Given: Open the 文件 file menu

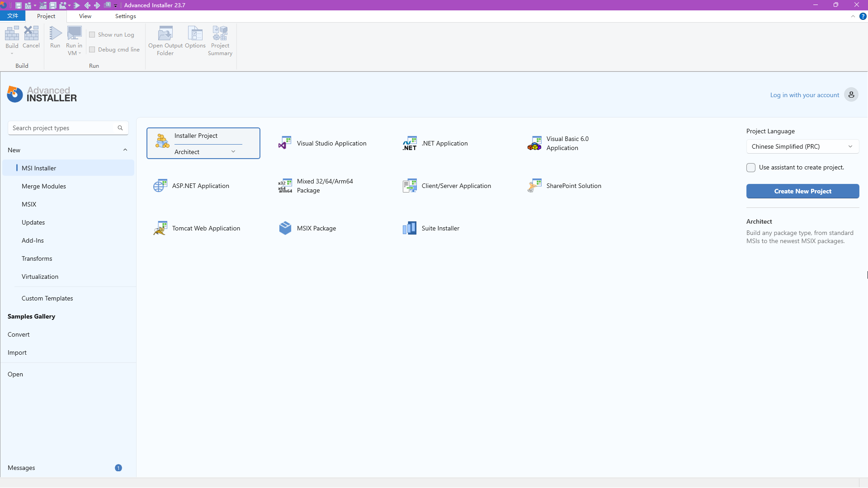Looking at the screenshot, I should 13,16.
